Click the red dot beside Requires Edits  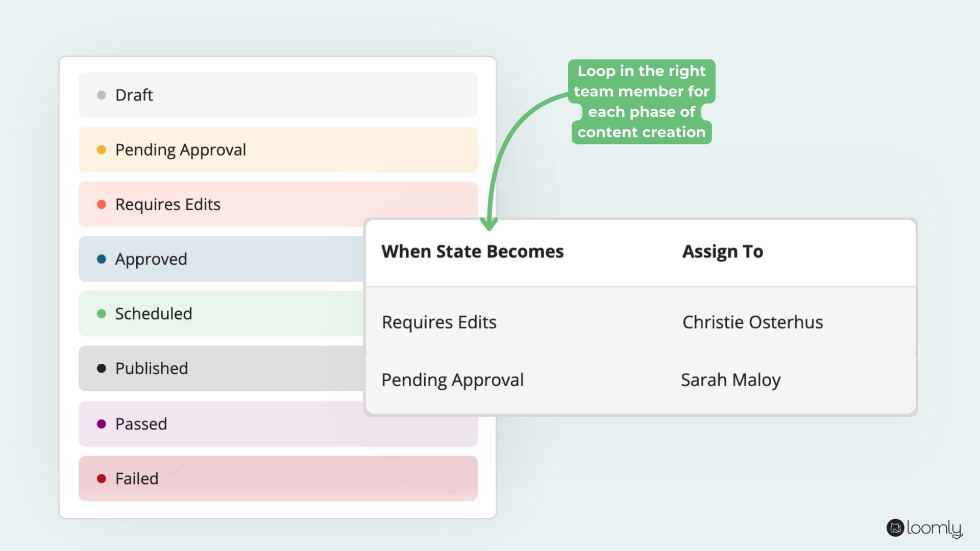[101, 204]
